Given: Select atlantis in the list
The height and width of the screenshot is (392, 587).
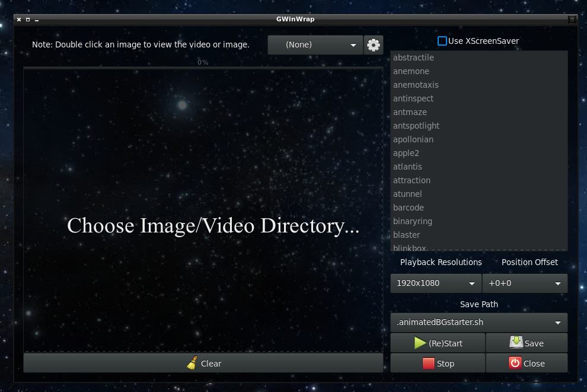Looking at the screenshot, I should click(x=479, y=167).
